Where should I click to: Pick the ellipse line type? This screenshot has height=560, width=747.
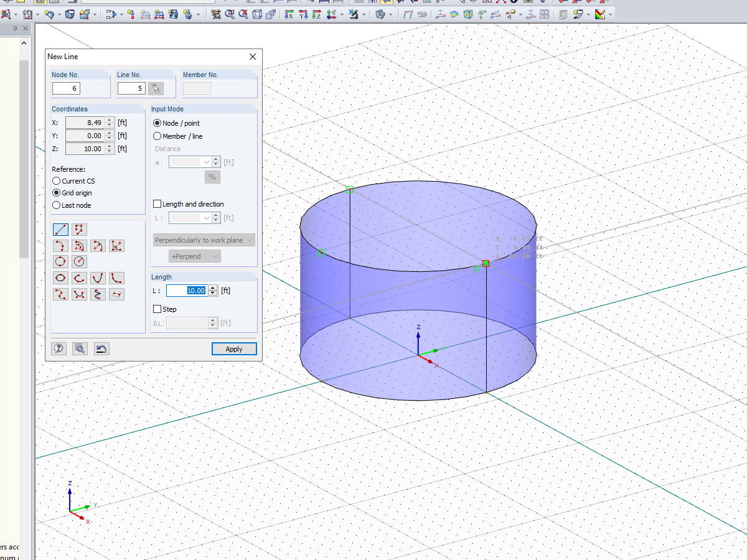point(60,278)
